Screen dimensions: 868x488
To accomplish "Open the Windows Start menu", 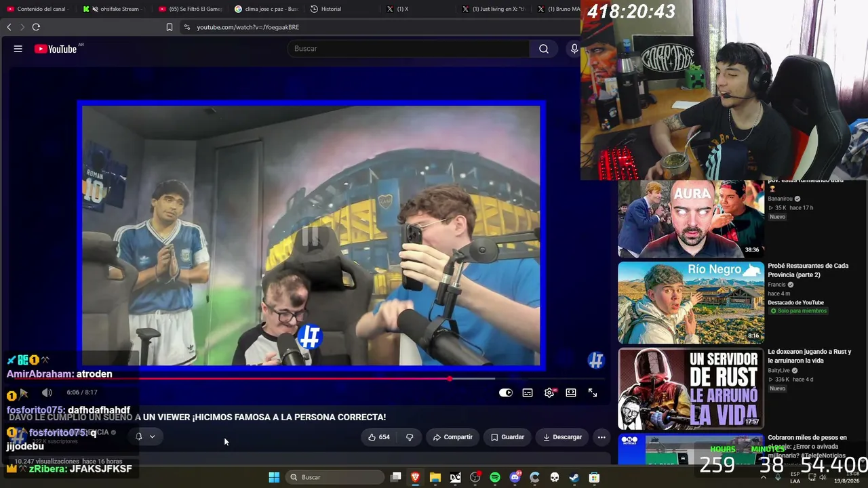I will (274, 477).
